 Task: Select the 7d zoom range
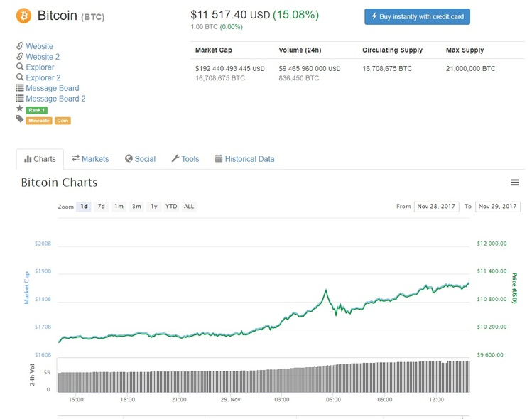[101, 206]
